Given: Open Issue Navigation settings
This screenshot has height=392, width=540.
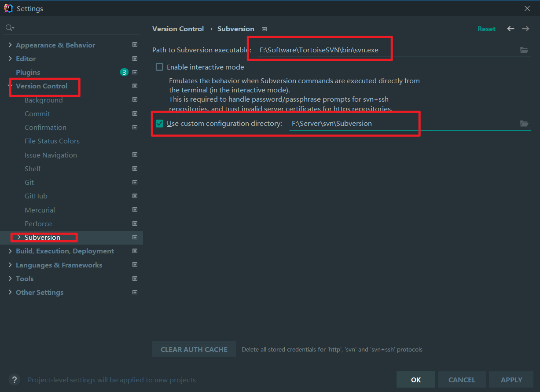Looking at the screenshot, I should [x=51, y=155].
